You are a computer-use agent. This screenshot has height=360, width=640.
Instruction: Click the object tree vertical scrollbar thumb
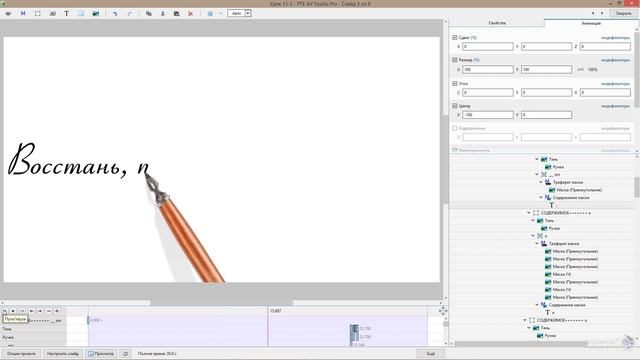pyautogui.click(x=637, y=187)
